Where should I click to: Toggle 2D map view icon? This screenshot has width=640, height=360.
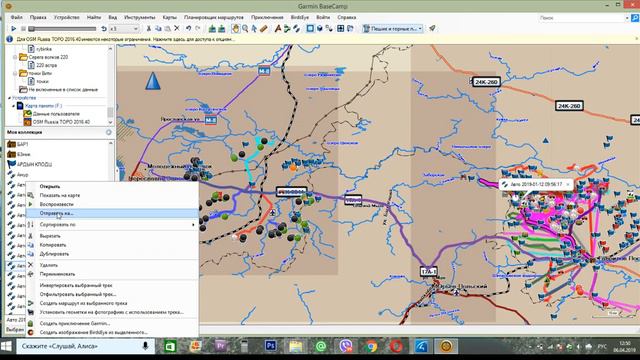(x=310, y=29)
